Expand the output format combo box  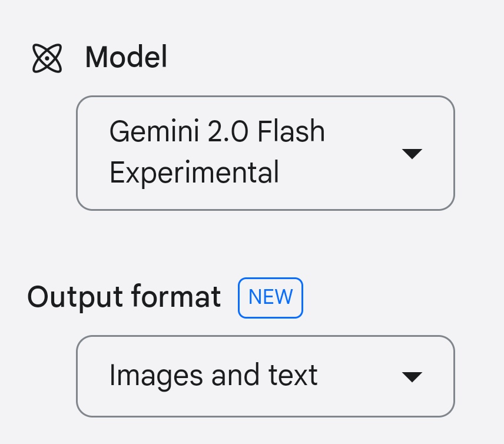(265, 376)
